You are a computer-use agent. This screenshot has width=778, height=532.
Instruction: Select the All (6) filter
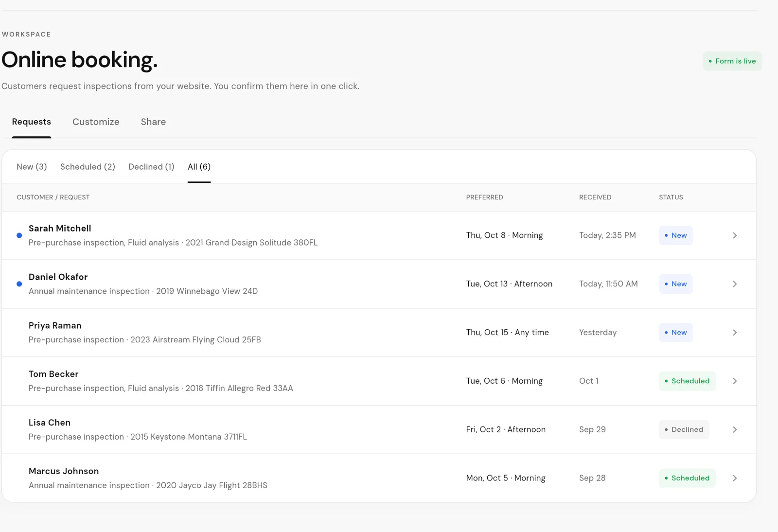coord(199,167)
